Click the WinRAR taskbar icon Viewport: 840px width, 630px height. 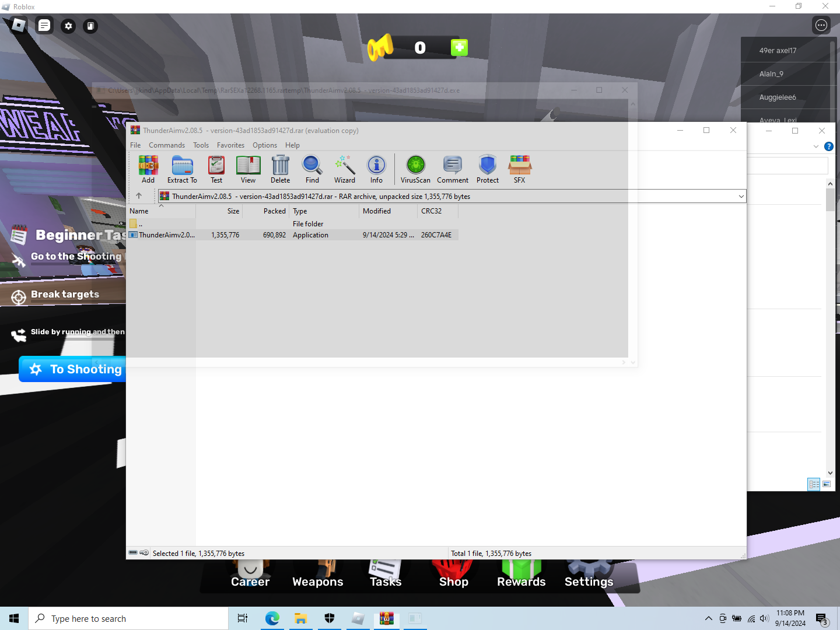386,618
